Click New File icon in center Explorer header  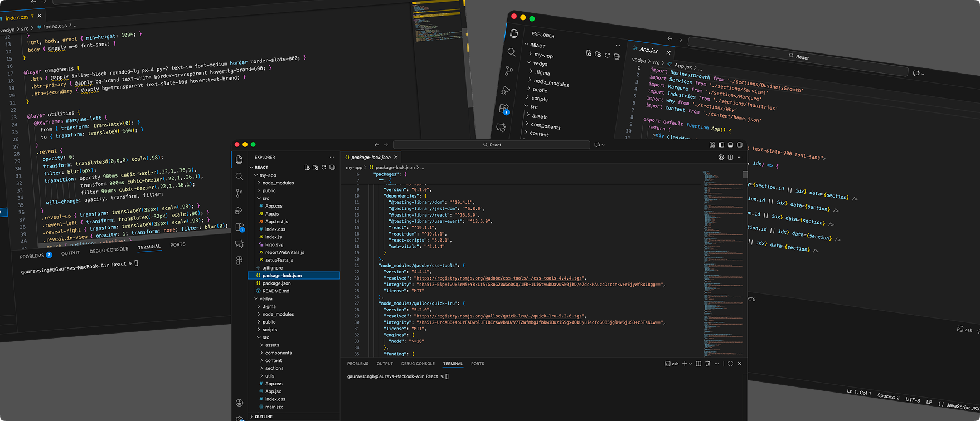tap(307, 167)
